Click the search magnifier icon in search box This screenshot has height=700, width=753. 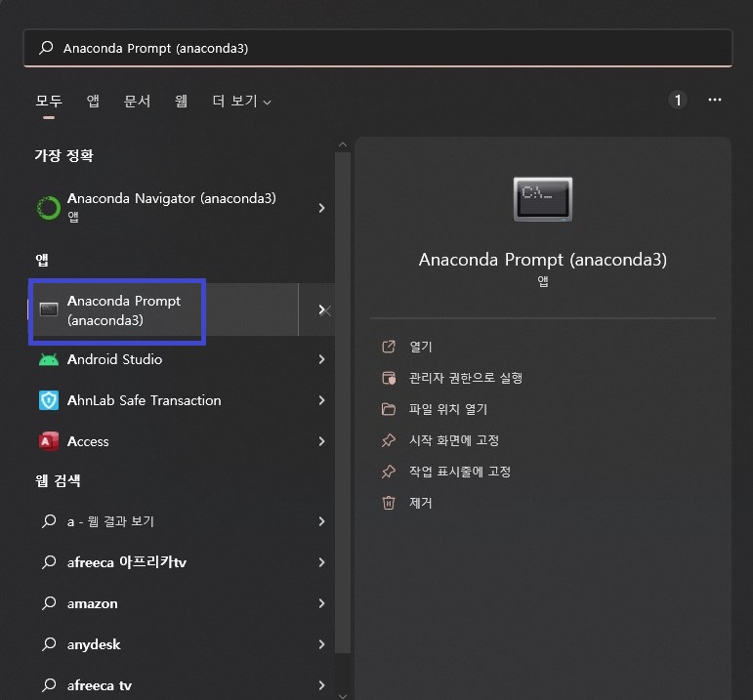point(46,48)
